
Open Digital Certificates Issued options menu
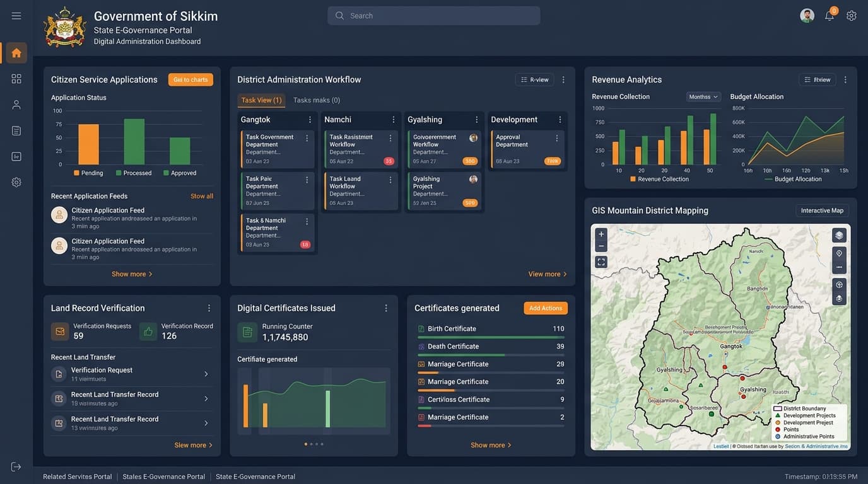coord(386,308)
